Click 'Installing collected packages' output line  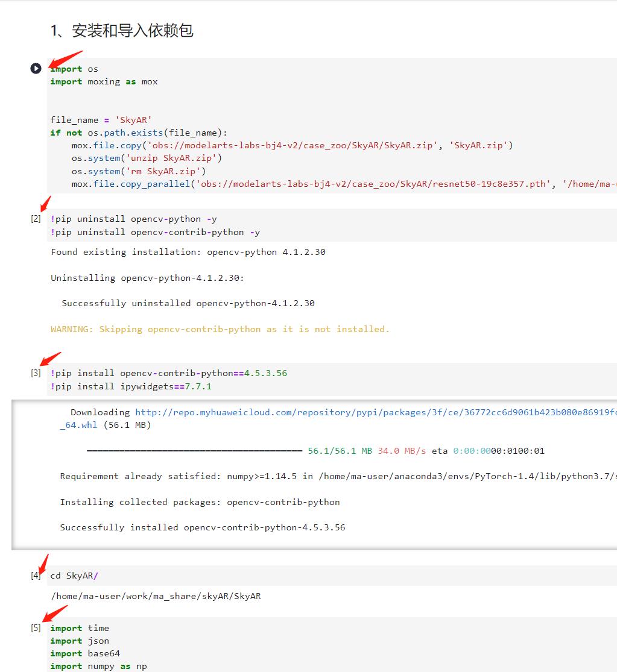tap(200, 502)
